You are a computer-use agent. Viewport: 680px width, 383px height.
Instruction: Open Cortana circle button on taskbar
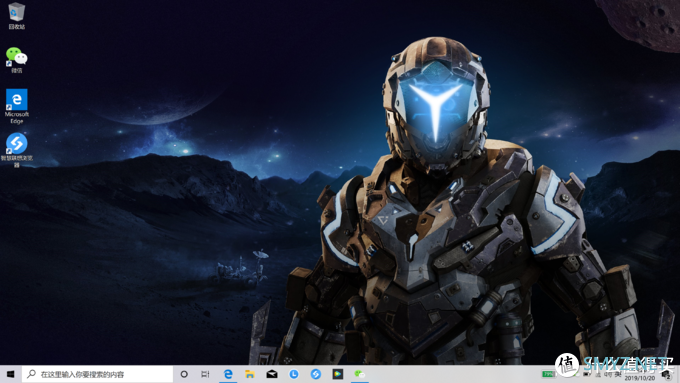pyautogui.click(x=184, y=374)
